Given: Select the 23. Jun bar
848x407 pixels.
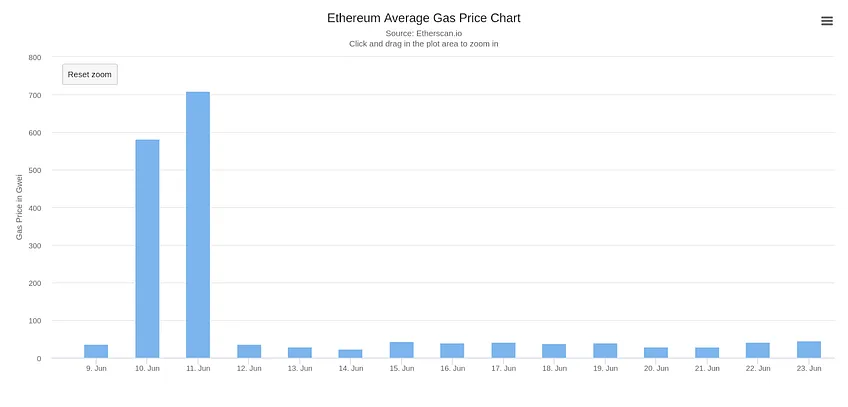Looking at the screenshot, I should [x=809, y=350].
